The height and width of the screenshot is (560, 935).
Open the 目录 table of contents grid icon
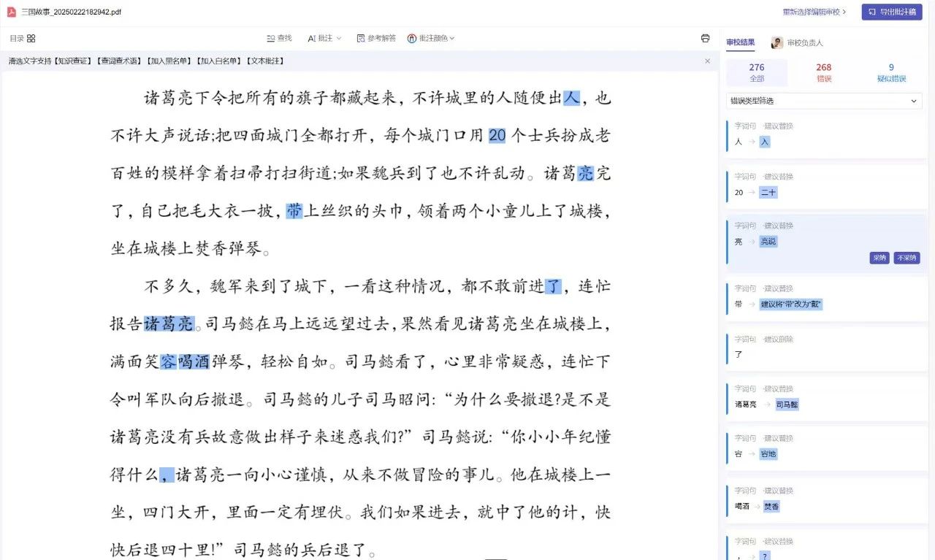(31, 39)
